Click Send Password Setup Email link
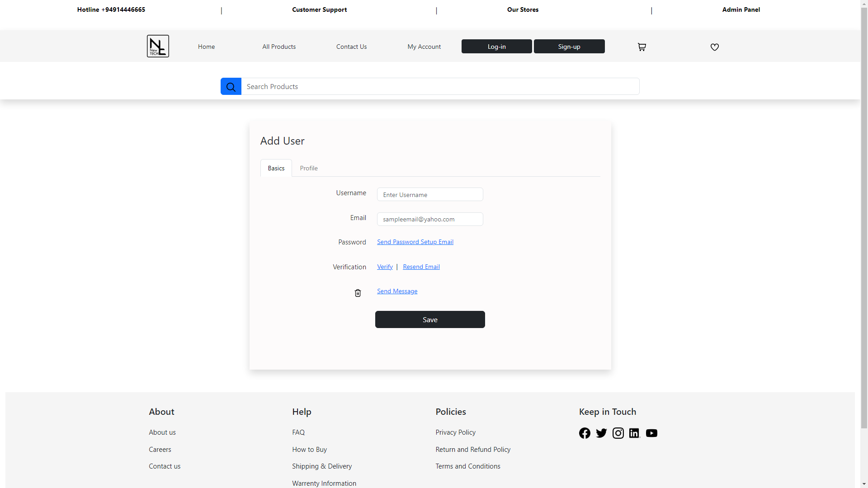The width and height of the screenshot is (868, 488). pyautogui.click(x=415, y=242)
